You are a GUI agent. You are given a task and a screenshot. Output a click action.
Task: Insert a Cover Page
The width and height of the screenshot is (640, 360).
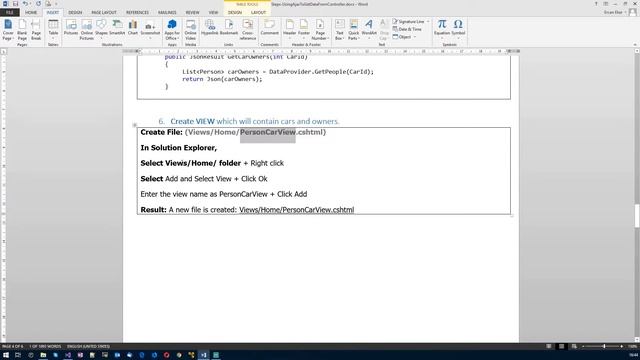pyautogui.click(x=8, y=30)
